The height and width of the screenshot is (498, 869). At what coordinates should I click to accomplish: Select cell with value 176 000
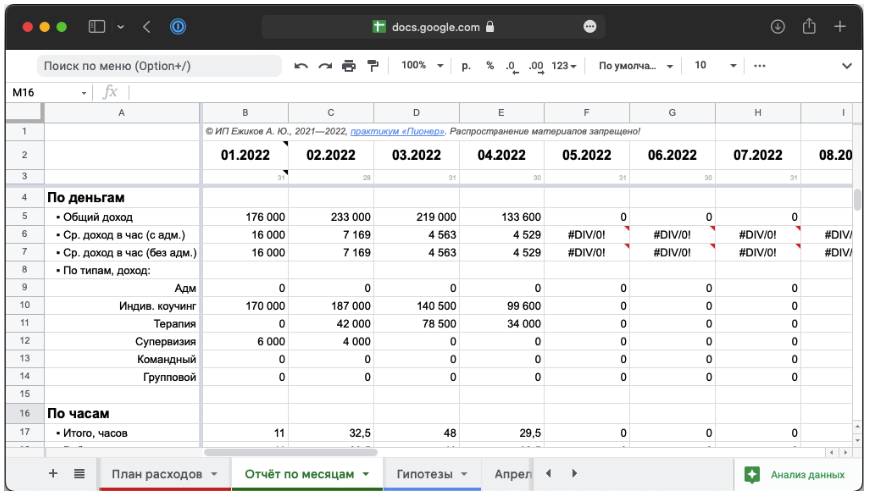click(x=245, y=217)
